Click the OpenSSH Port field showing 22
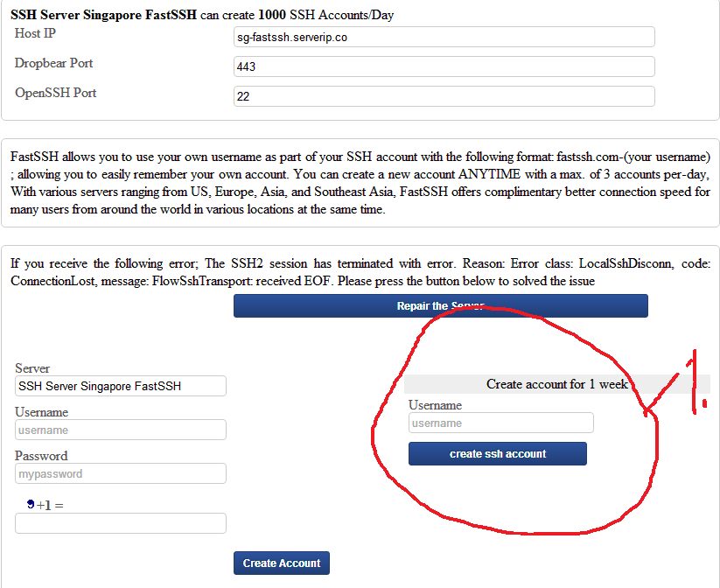 pos(442,96)
